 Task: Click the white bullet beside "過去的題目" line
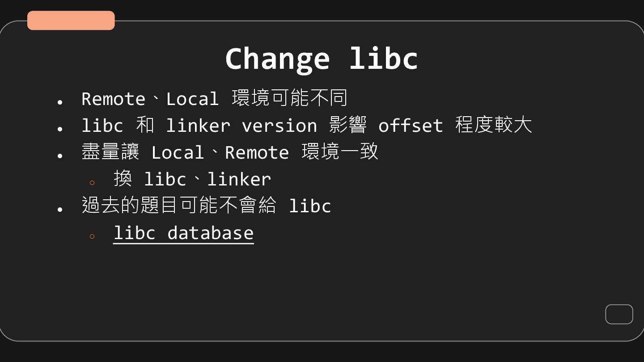[60, 210]
